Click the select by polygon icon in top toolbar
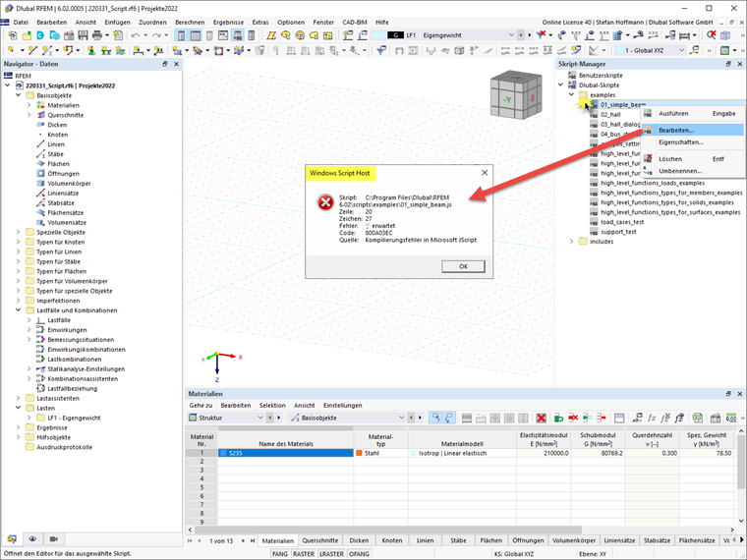 (271, 35)
